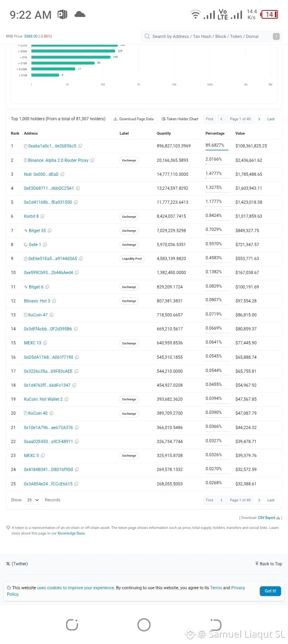Go to next page in bottom pagination
The width and height of the screenshot is (288, 644).
click(259, 500)
